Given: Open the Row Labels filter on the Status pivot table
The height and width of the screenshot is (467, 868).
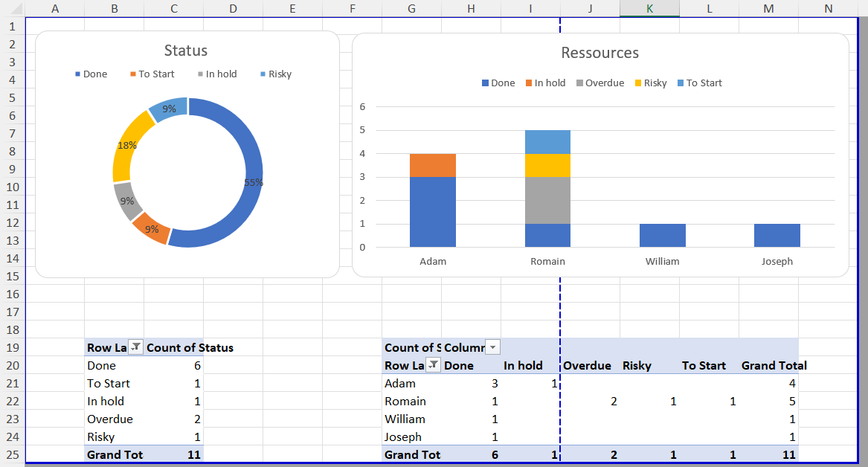Looking at the screenshot, I should (136, 347).
